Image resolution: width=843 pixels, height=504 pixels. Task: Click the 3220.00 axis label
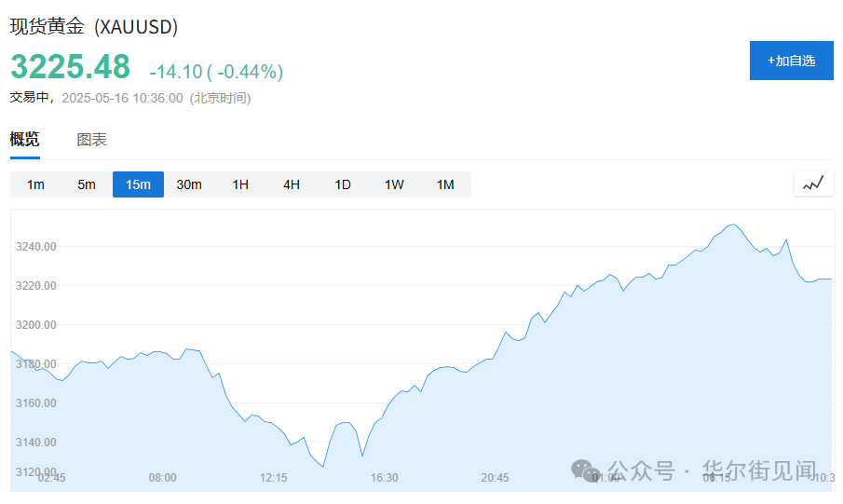pos(36,286)
